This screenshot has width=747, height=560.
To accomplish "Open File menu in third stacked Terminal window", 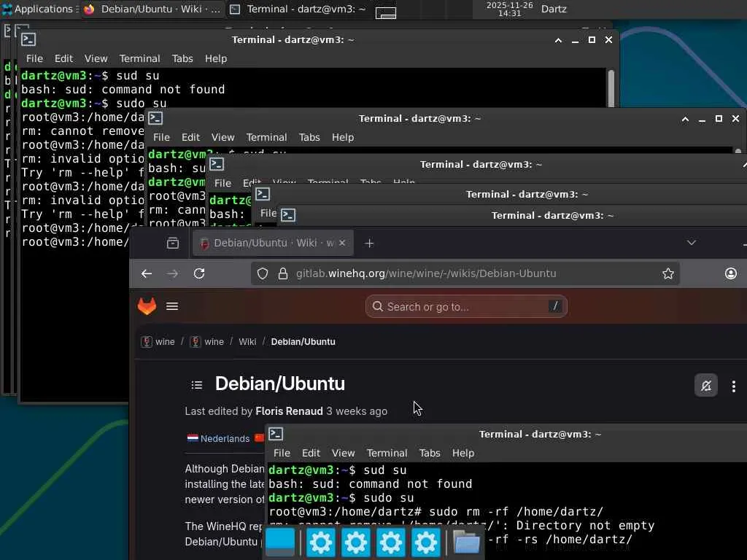I will 222,183.
